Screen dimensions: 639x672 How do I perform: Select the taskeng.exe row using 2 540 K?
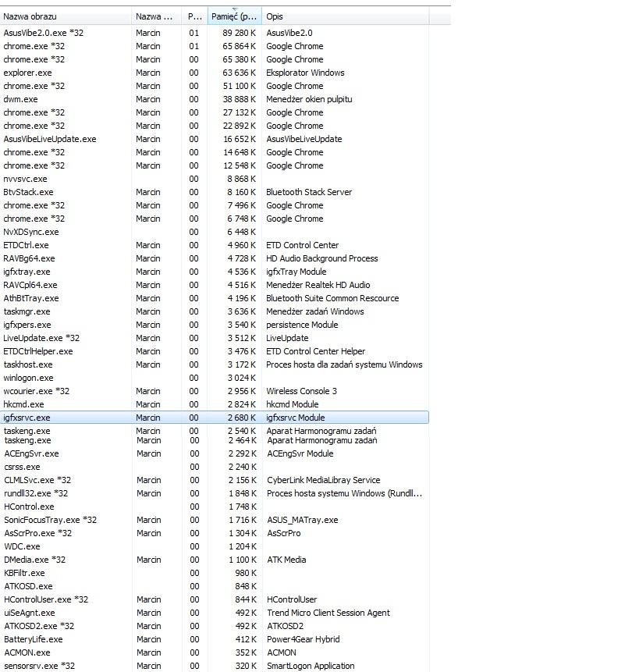coord(214,430)
